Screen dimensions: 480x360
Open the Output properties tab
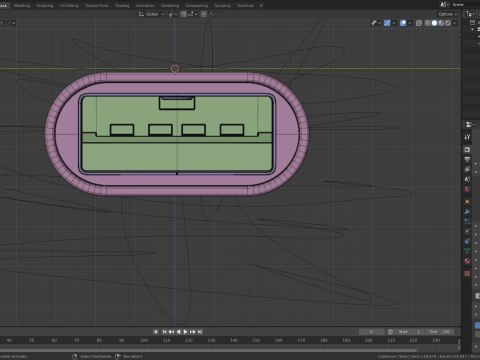point(467,159)
